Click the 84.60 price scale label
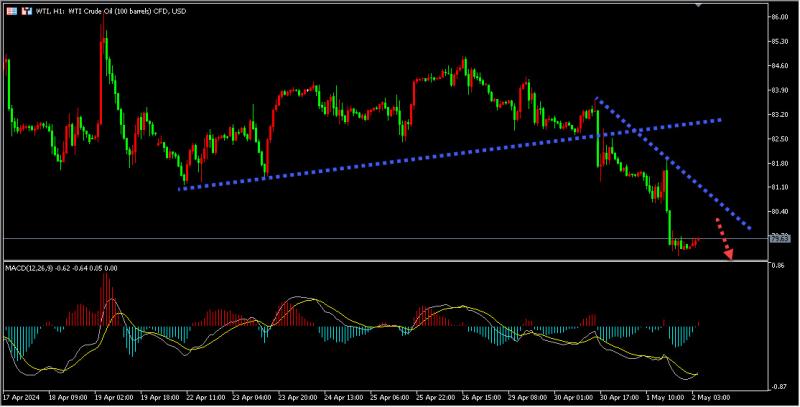The height and width of the screenshot is (407, 800). [x=781, y=66]
